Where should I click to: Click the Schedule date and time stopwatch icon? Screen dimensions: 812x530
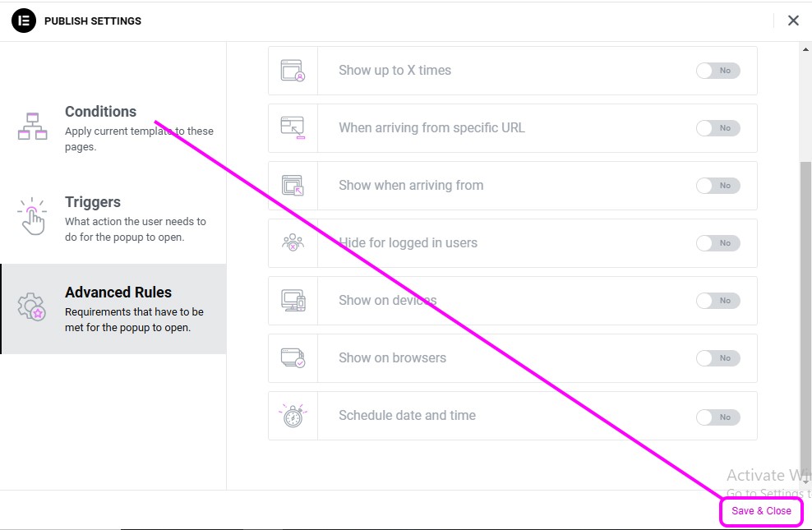(x=293, y=416)
